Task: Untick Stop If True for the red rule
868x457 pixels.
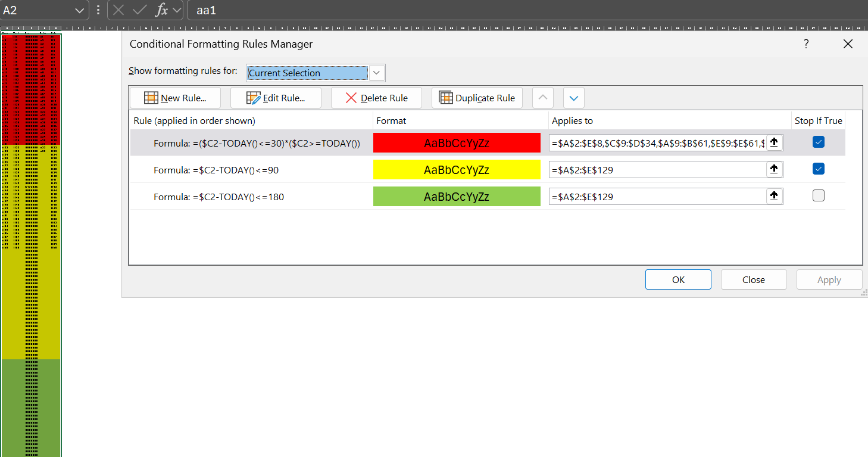Action: click(x=819, y=142)
